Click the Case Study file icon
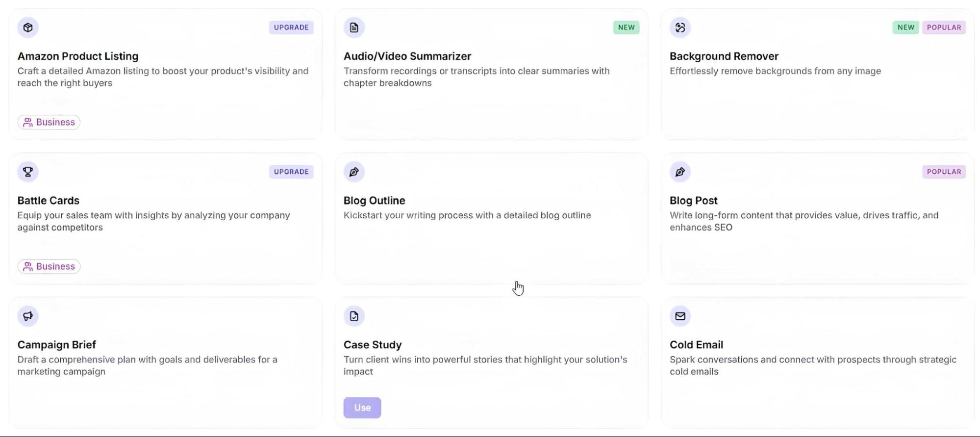Viewport: 980px width, 437px height. click(x=354, y=316)
